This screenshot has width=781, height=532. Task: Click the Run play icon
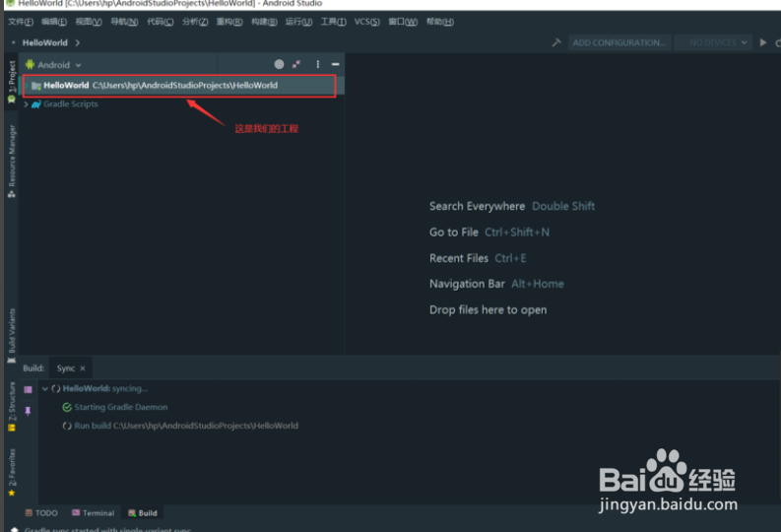(x=762, y=42)
